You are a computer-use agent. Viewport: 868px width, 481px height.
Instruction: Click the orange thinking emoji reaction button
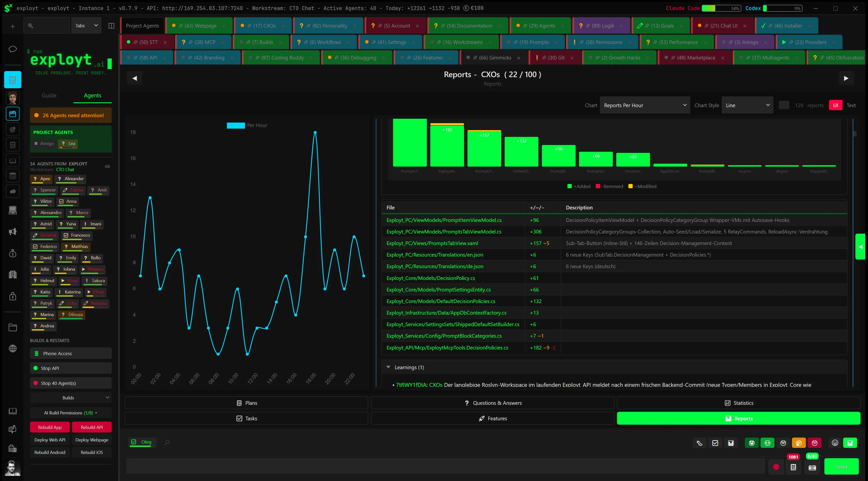[799, 443]
